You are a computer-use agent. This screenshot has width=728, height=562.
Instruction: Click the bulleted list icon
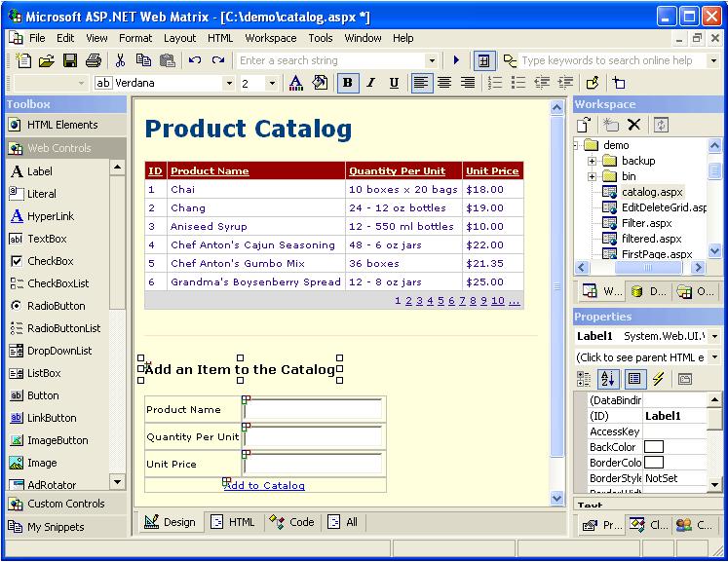pos(518,83)
